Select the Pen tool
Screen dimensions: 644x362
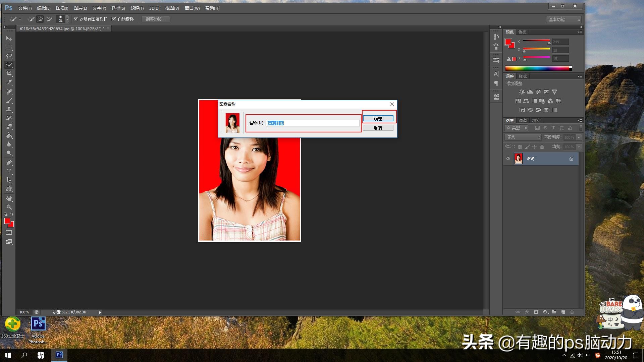[x=9, y=163]
